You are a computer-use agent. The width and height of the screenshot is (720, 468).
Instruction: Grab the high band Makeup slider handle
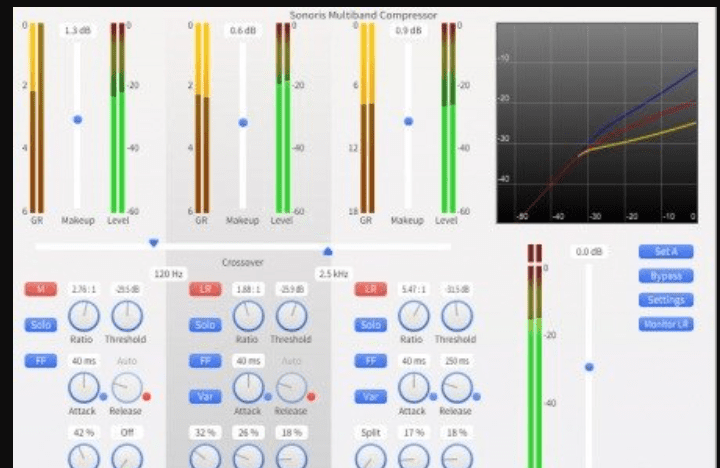(x=408, y=121)
